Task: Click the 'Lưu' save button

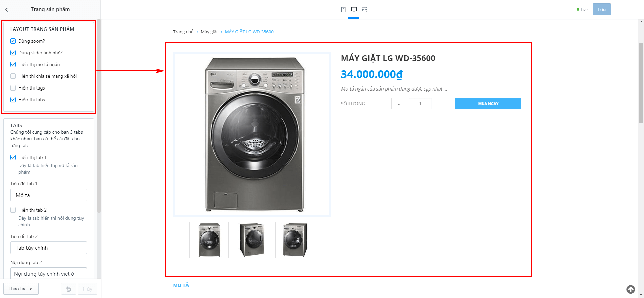Action: pos(602,9)
